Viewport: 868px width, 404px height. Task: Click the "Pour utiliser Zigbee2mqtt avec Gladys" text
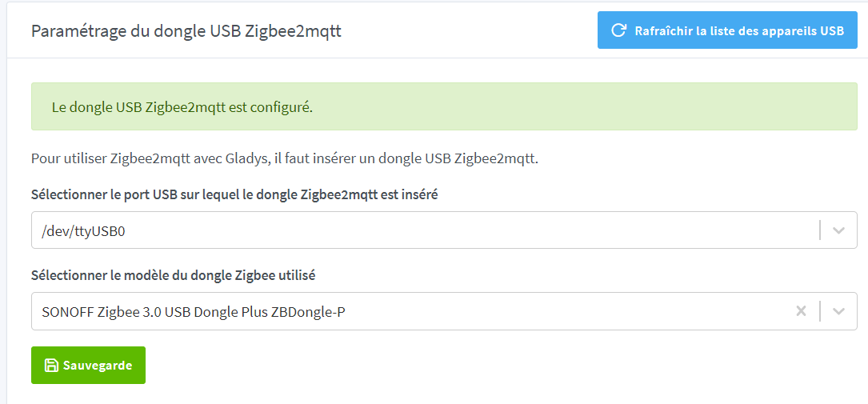284,158
